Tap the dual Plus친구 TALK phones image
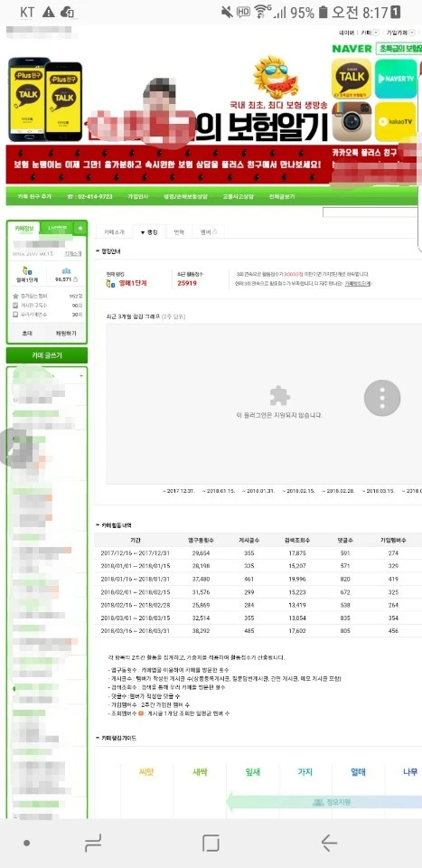 [x=45, y=99]
